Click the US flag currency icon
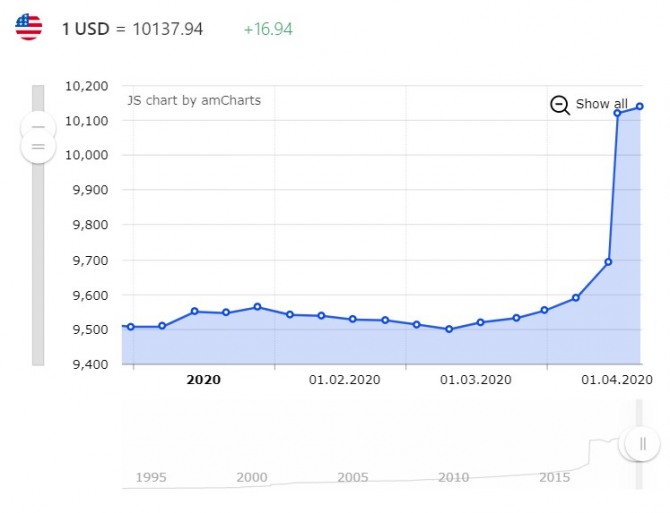670x513 pixels. [x=29, y=27]
